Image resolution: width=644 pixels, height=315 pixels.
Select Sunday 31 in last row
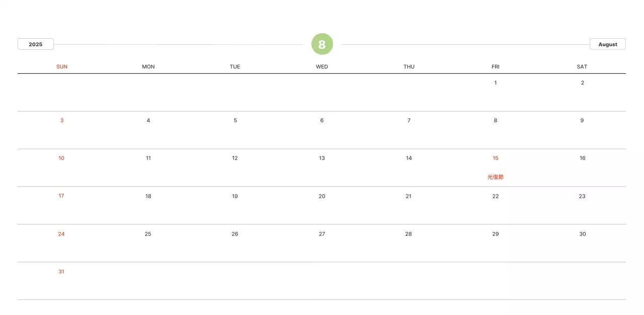61,272
